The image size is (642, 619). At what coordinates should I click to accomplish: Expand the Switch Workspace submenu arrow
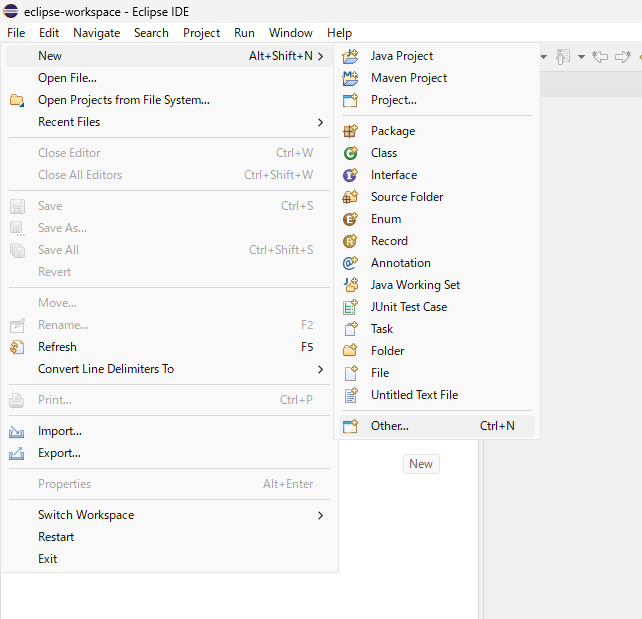pos(321,516)
